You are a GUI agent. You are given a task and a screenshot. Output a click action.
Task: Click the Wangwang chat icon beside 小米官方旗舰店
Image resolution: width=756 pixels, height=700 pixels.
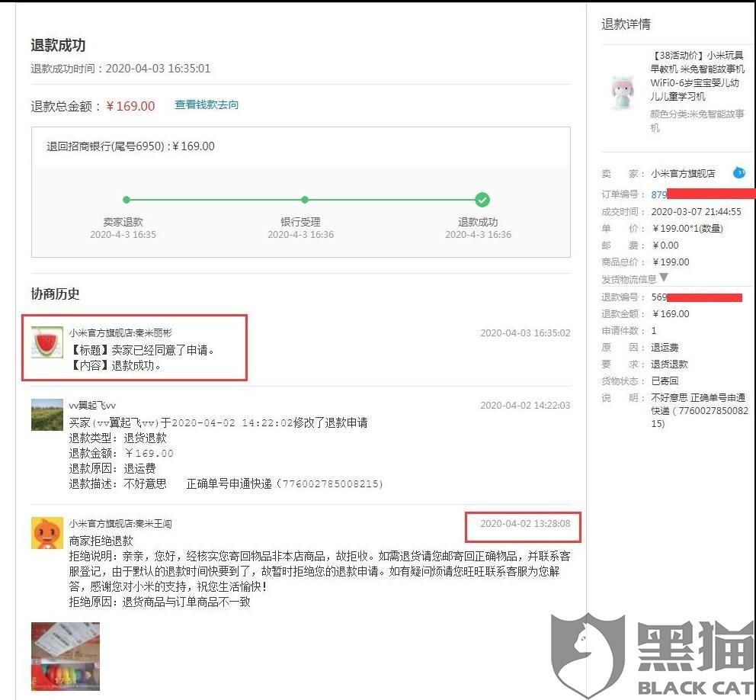(x=738, y=172)
